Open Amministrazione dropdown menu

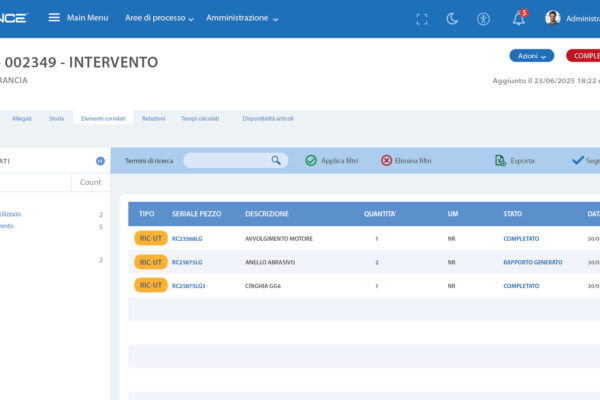(242, 18)
